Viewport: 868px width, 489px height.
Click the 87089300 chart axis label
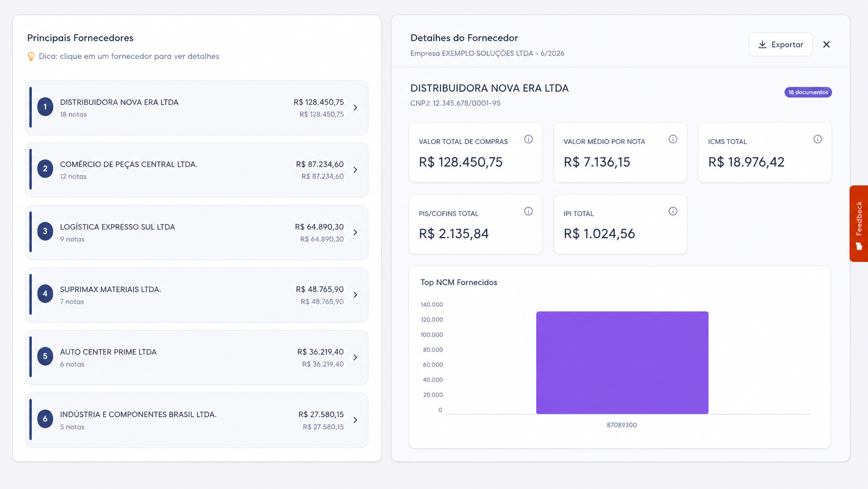[621, 425]
